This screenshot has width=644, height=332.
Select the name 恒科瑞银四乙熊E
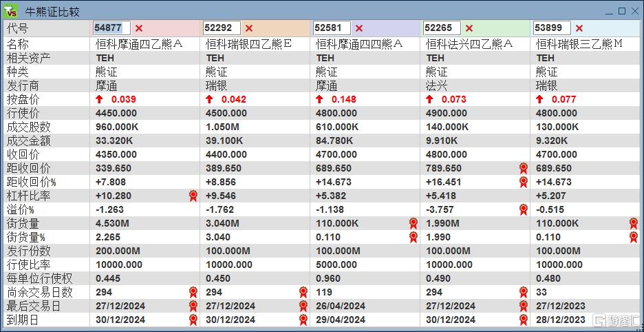point(249,44)
